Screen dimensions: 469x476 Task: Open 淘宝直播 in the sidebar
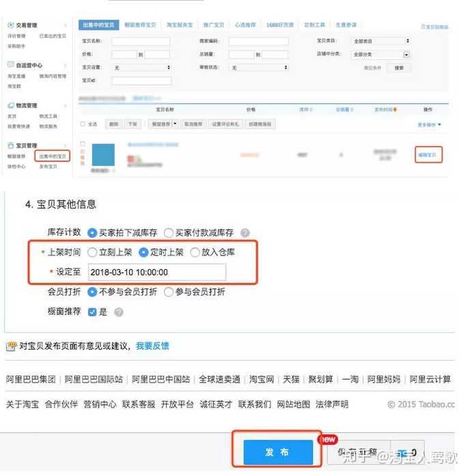16,76
